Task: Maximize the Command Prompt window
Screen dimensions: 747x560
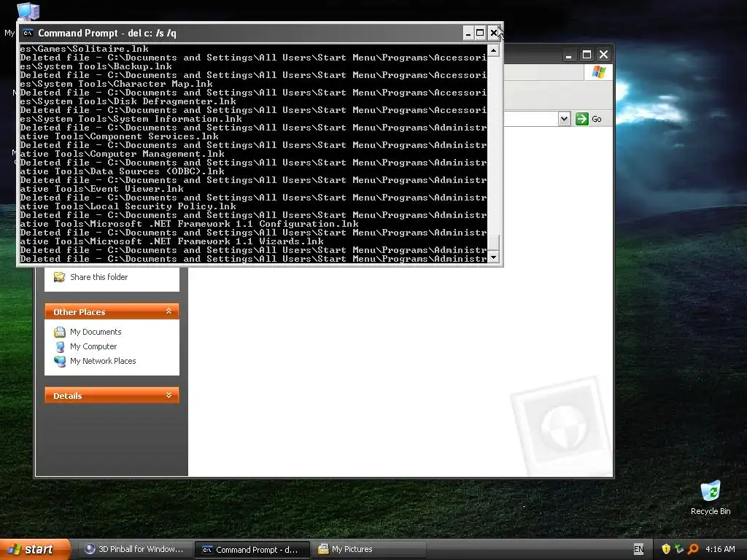Action: click(x=480, y=33)
